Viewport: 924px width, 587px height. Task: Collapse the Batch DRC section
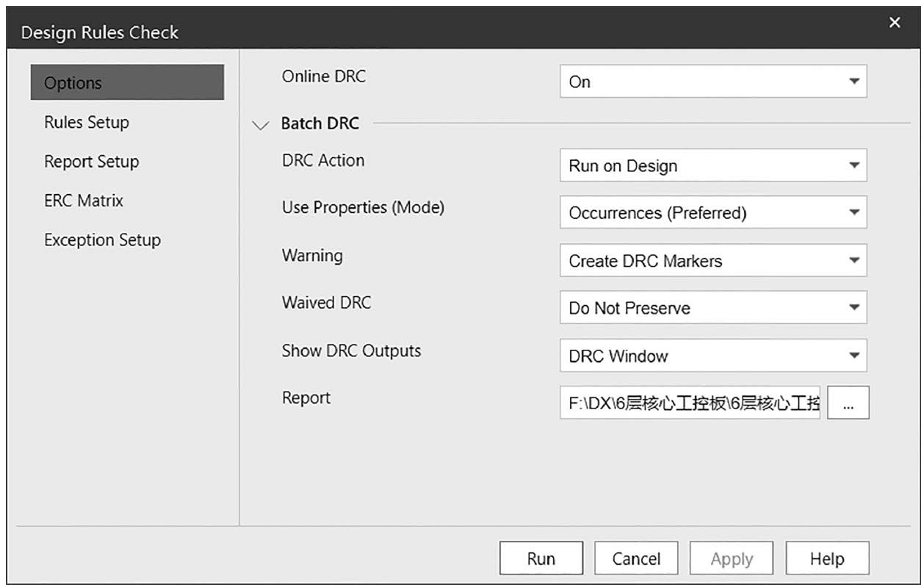(261, 124)
